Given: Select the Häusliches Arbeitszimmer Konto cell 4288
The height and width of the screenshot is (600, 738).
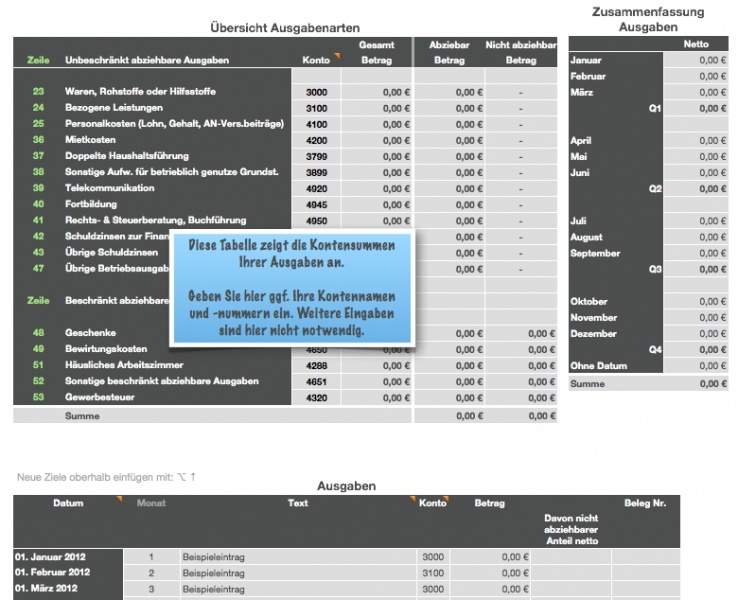Looking at the screenshot, I should pyautogui.click(x=317, y=365).
